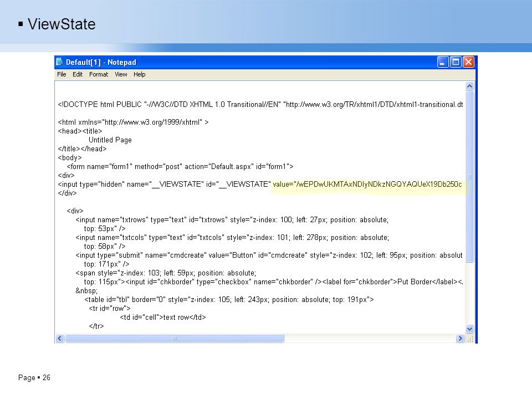Minimize the Notepad window
Image resolution: width=532 pixels, height=399 pixels.
tap(442, 62)
